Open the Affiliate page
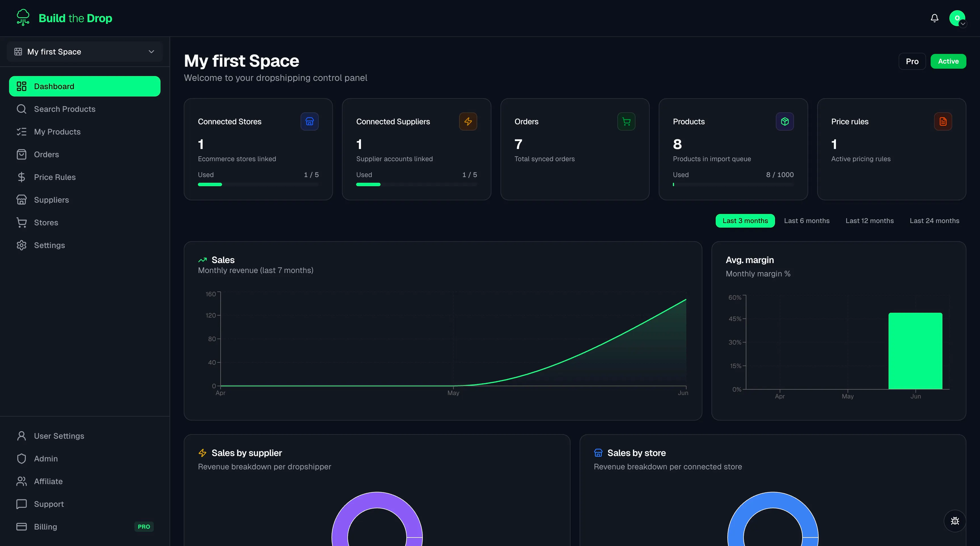 (x=85, y=481)
